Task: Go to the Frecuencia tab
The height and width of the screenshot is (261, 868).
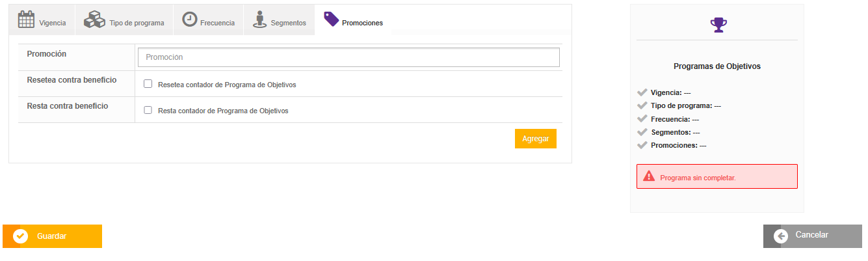Action: [217, 23]
